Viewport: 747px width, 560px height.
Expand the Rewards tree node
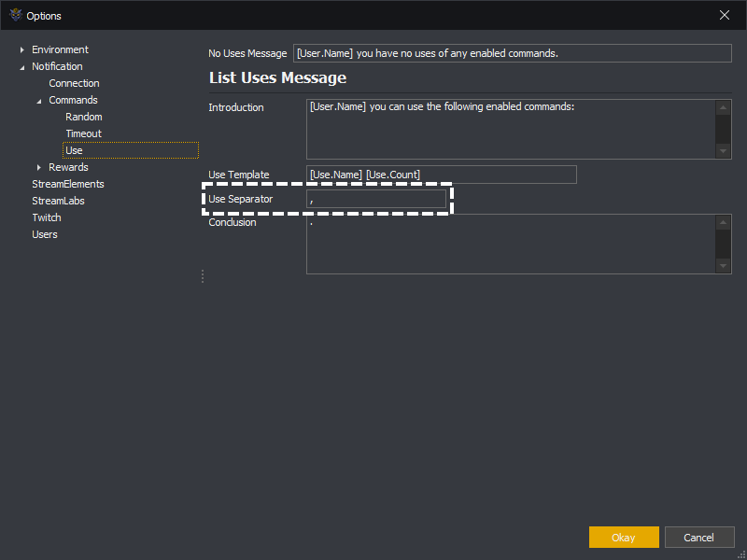pyautogui.click(x=39, y=167)
